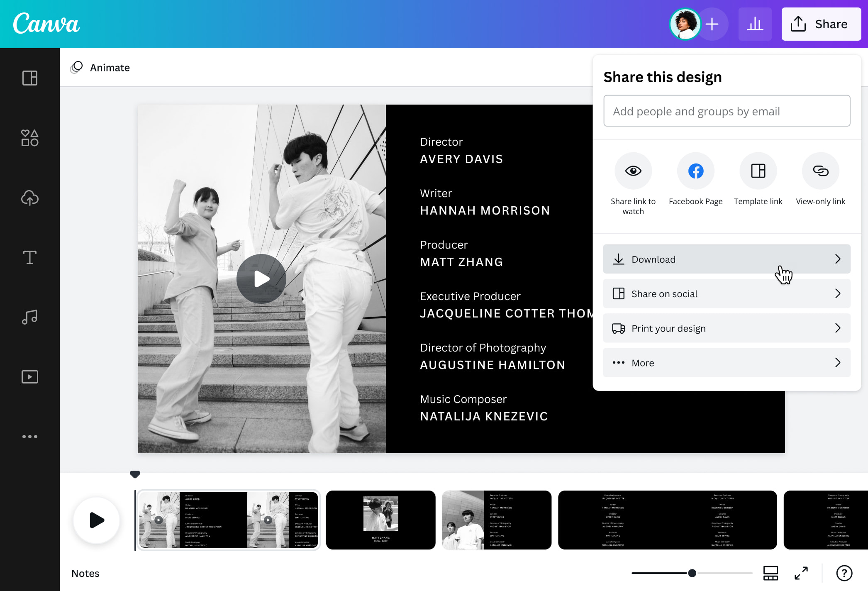This screenshot has height=591, width=868.
Task: Click the Share button in the header
Action: point(821,24)
